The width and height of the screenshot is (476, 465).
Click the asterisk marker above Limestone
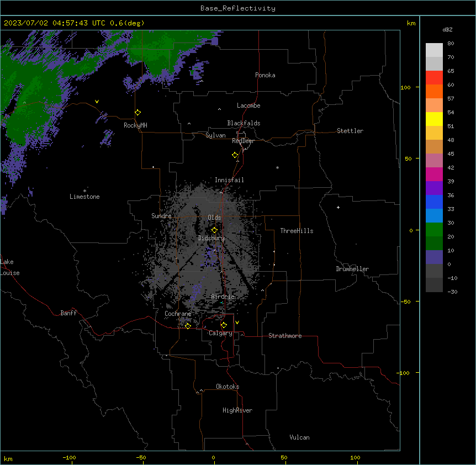(84, 191)
